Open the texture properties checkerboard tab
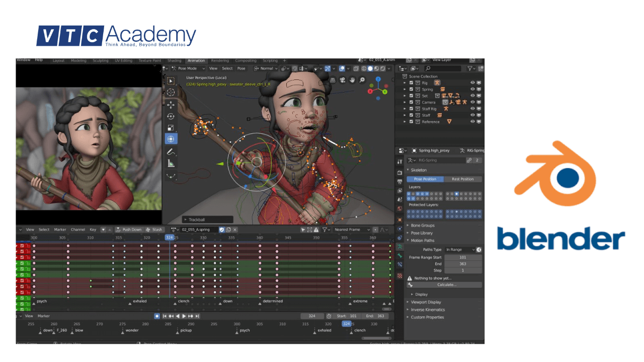 (400, 276)
